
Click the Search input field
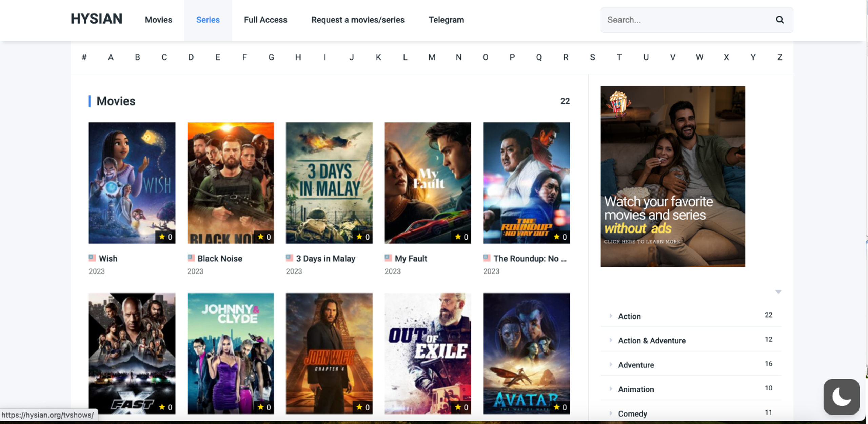tap(688, 20)
